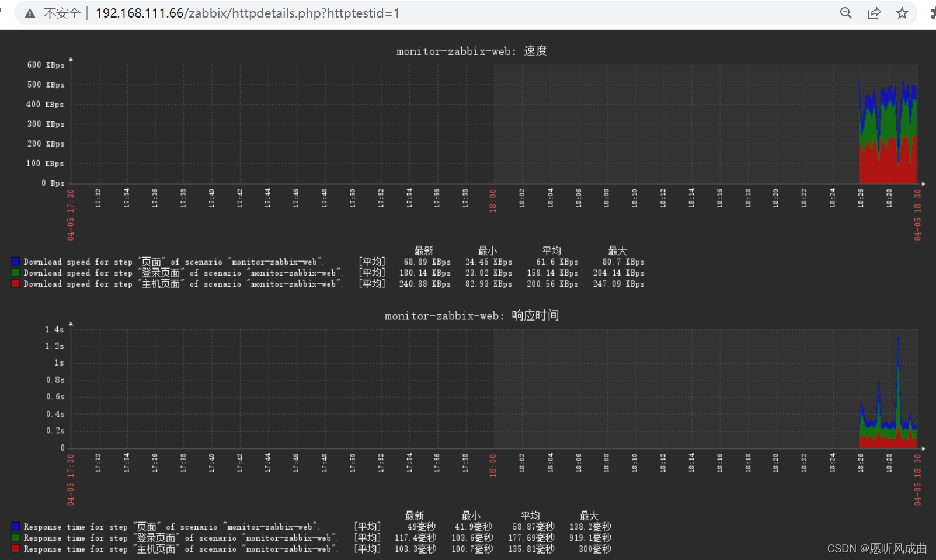Click the 500 KBps axis label
This screenshot has width=936, height=560.
(x=46, y=85)
